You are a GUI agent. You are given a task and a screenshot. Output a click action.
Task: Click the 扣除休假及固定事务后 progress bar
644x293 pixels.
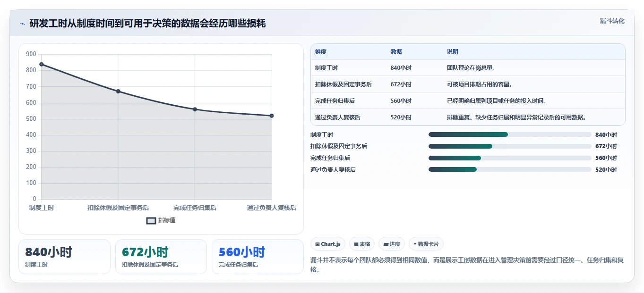(x=510, y=146)
